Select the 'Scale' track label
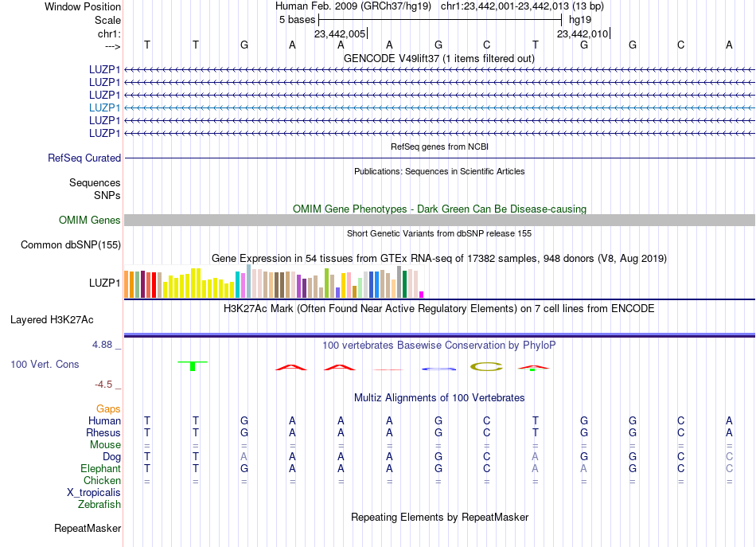Viewport: 756px width, 547px height. (107, 20)
